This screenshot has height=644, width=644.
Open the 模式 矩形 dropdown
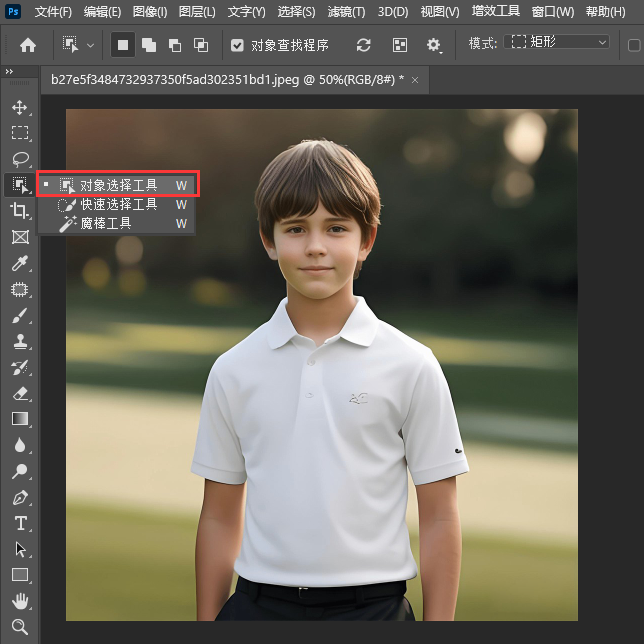(557, 43)
